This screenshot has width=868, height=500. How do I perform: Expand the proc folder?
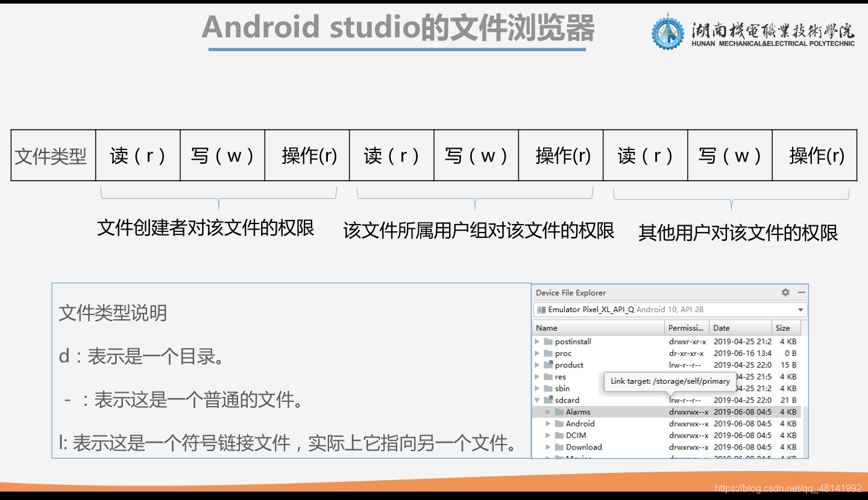click(x=537, y=354)
